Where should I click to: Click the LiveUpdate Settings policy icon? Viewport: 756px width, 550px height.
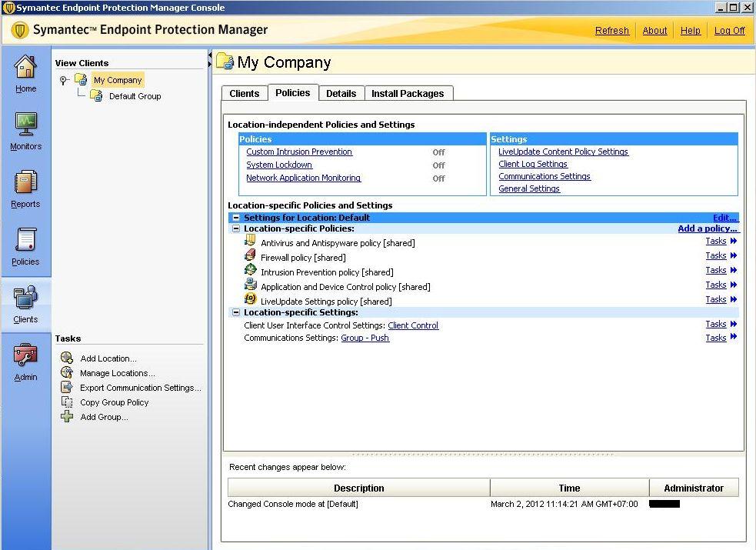(250, 298)
